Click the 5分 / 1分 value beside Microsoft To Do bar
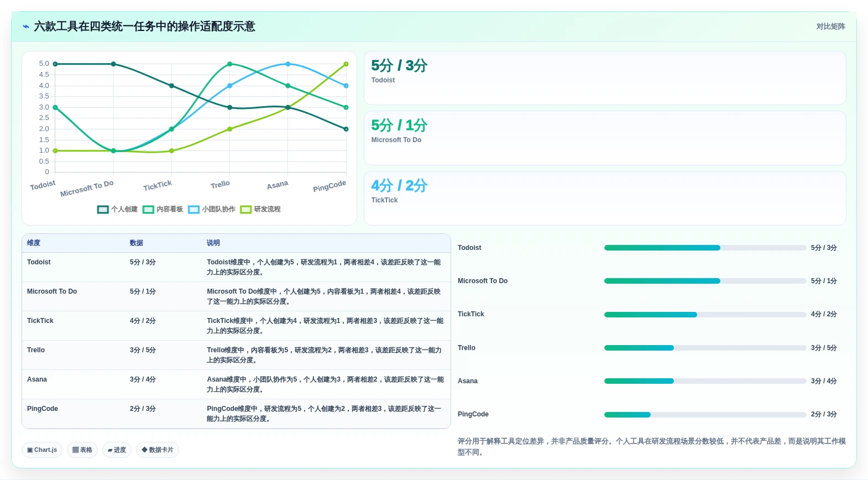868x480 pixels. point(824,281)
